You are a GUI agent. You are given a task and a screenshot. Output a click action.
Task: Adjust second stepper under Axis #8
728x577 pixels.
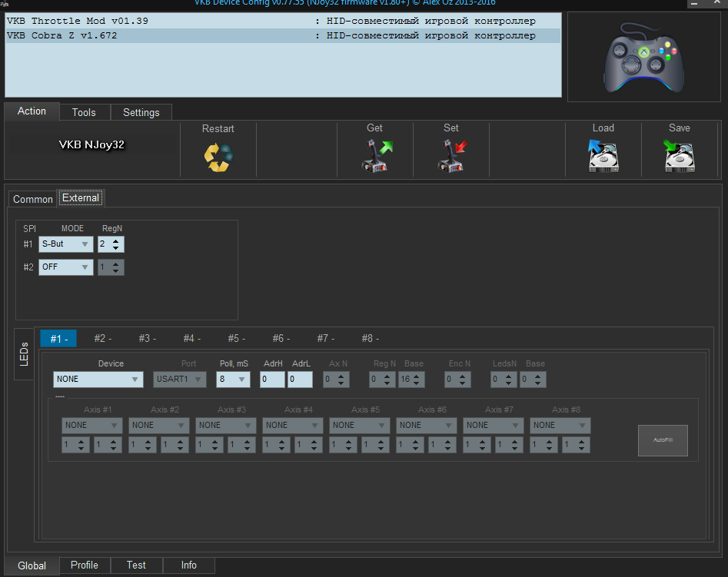pyautogui.click(x=577, y=445)
